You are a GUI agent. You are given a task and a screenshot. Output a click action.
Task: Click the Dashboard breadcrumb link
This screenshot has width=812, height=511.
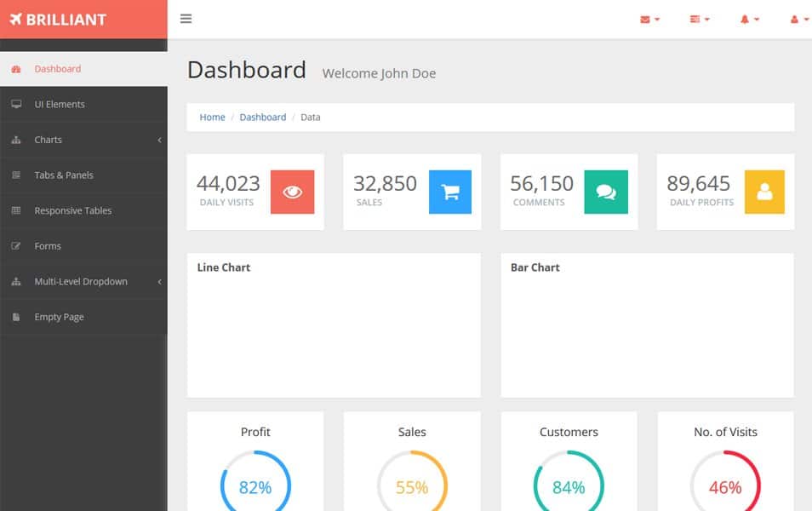click(x=263, y=117)
